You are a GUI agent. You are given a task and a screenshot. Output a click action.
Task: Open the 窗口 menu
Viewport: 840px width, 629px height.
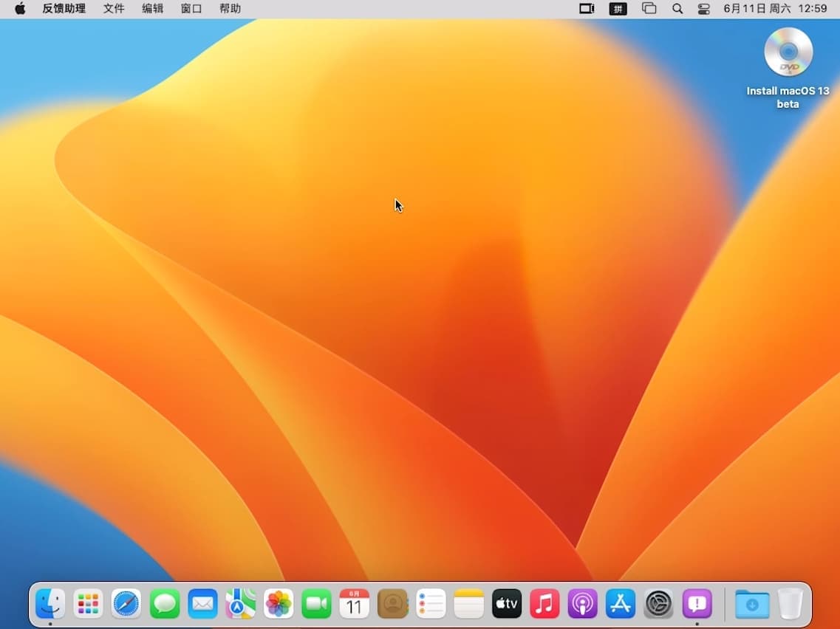[191, 8]
